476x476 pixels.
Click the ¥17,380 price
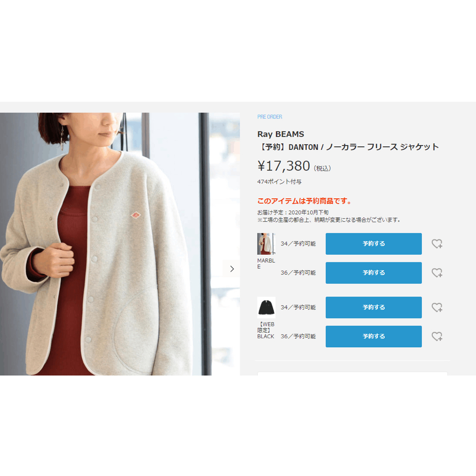click(284, 166)
